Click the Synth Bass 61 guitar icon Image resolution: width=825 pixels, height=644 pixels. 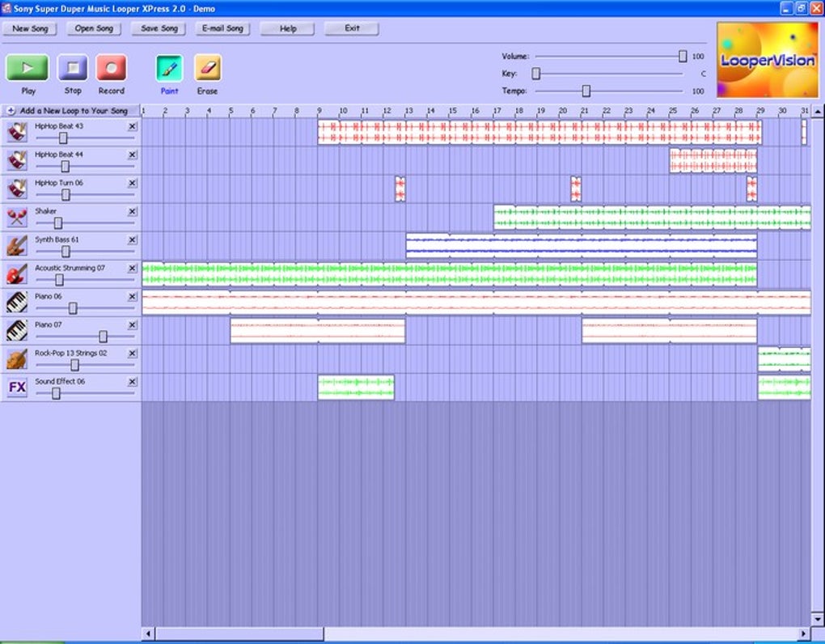click(x=17, y=246)
